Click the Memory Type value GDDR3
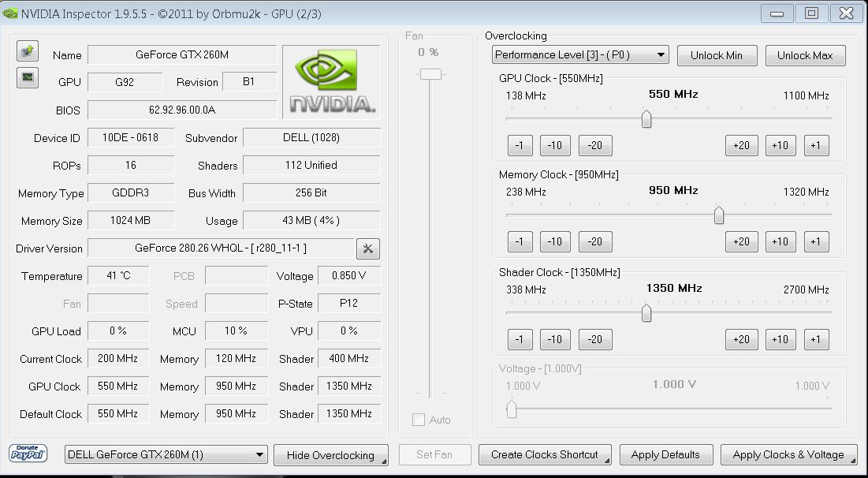The height and width of the screenshot is (478, 868). (x=131, y=192)
